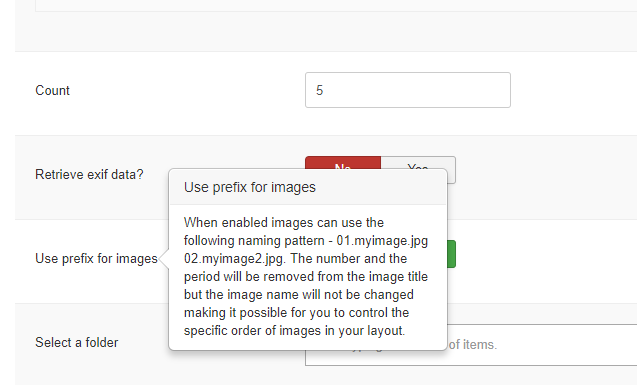
Task: Click the 'Use prefix for images' field label
Action: coord(96,258)
